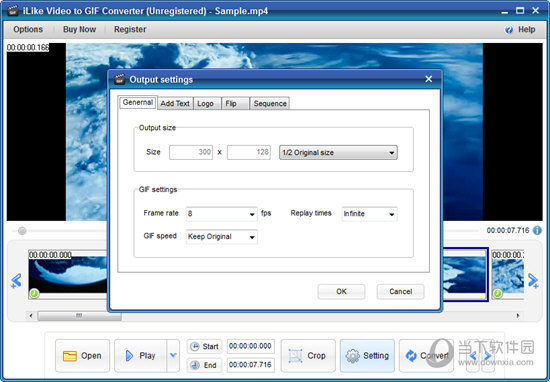Select the highlighted frame thumbnail on the right
Viewport: 550px width, 382px height.
(x=465, y=274)
